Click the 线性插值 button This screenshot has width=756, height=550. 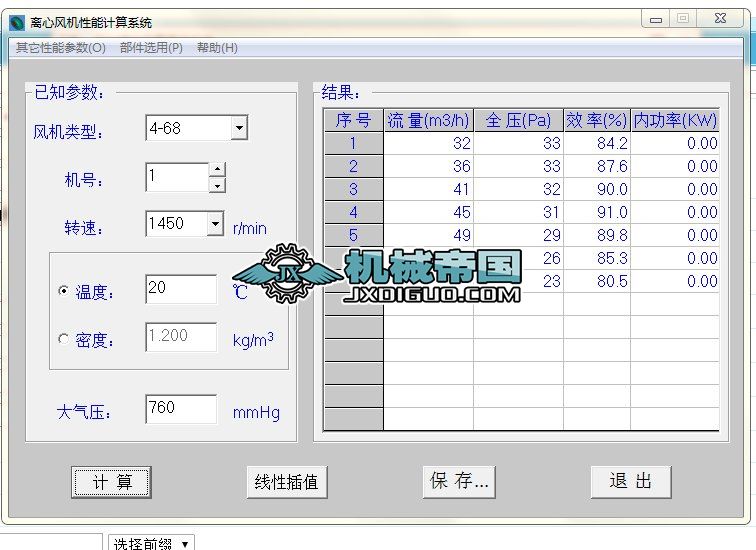[287, 482]
